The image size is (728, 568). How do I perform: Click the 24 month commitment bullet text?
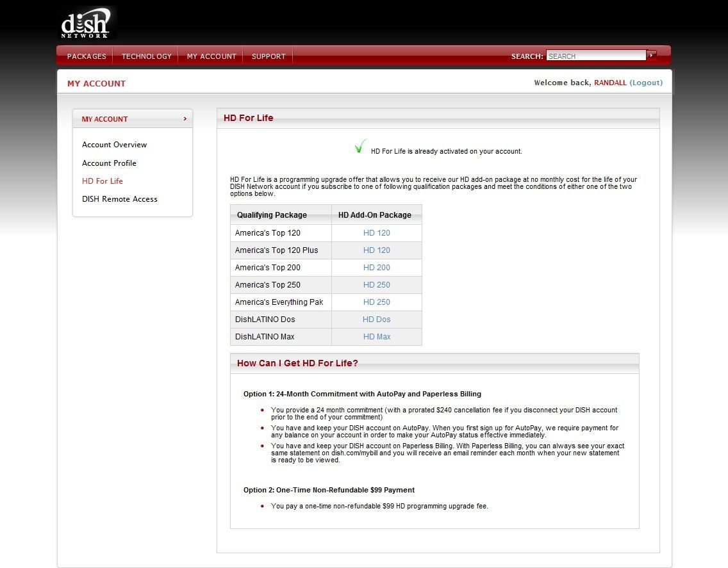pyautogui.click(x=444, y=414)
